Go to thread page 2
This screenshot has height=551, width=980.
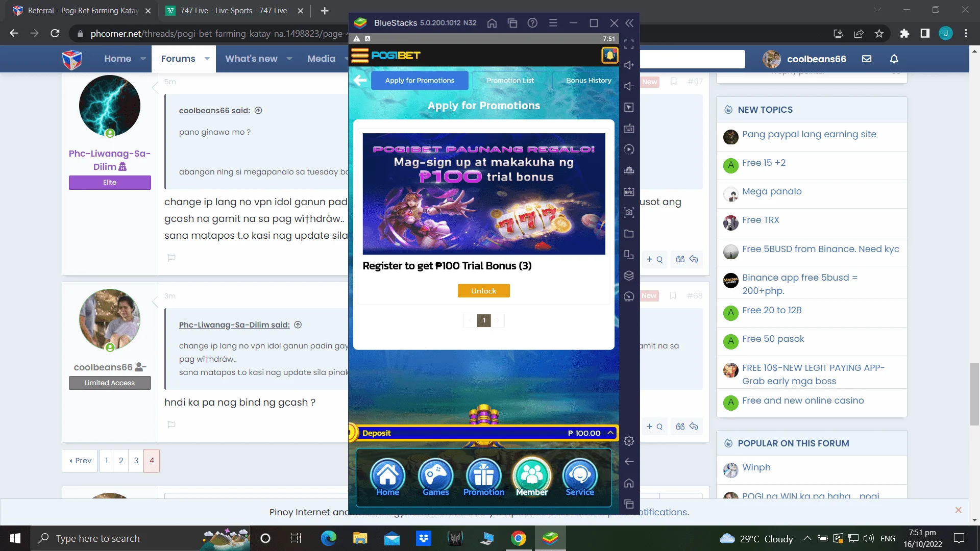pyautogui.click(x=121, y=461)
